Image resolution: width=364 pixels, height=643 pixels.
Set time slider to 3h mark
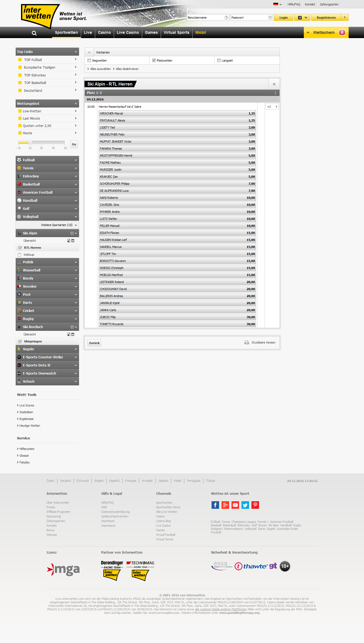coord(41,143)
